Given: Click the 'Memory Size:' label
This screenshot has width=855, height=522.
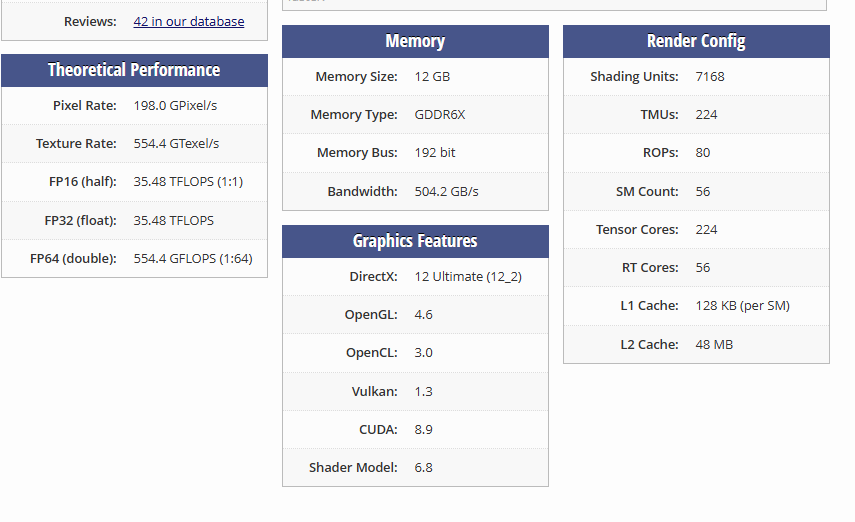Looking at the screenshot, I should (356, 76).
